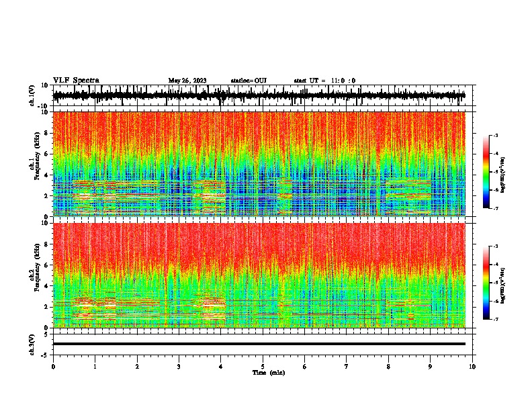Click the '2' tick on the time axis
The height and width of the screenshot is (411, 532).
137,367
